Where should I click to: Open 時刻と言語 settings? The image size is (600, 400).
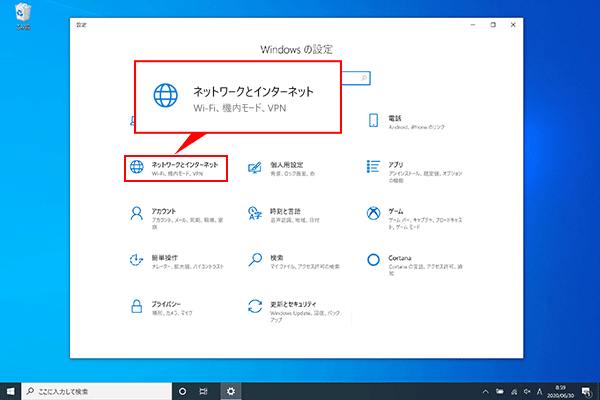(290, 214)
